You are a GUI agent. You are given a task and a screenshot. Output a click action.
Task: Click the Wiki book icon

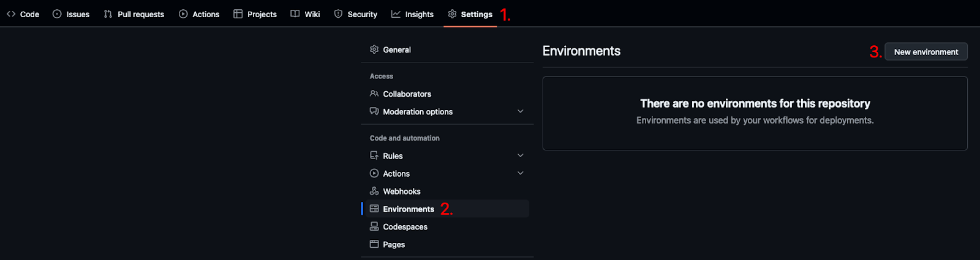[295, 14]
